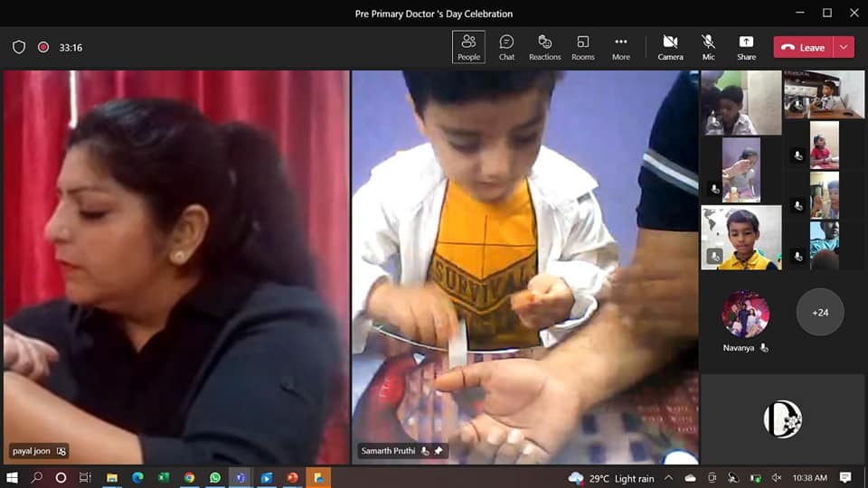Image resolution: width=868 pixels, height=488 pixels.
Task: Open the 10:38 AM clock flyout
Action: (x=810, y=477)
